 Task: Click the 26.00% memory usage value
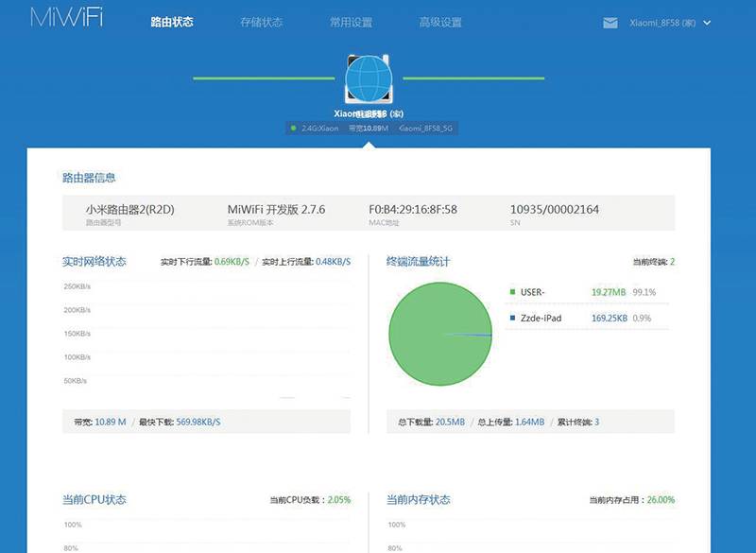(661, 500)
